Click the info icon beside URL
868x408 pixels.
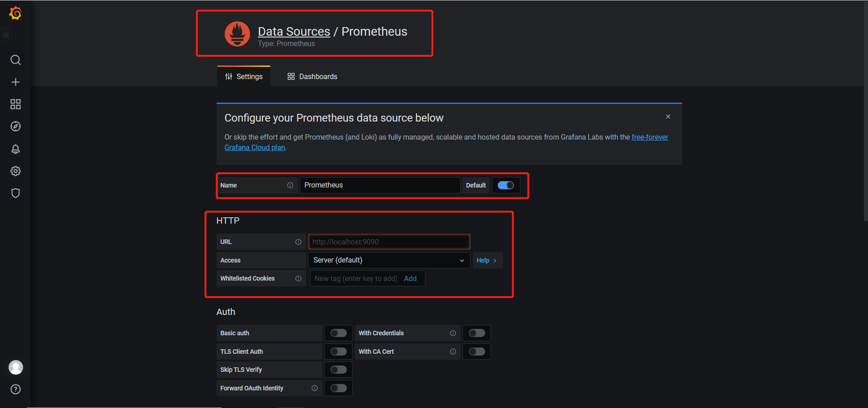[298, 242]
